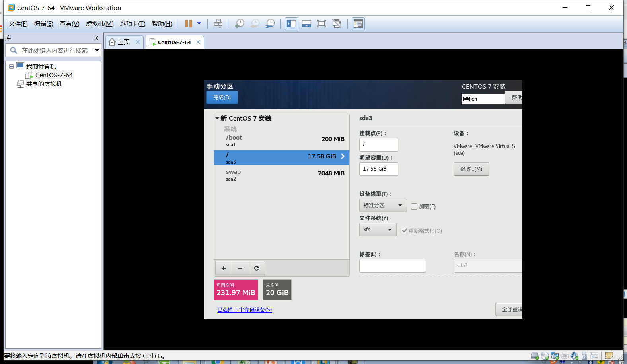Enable the 加密(E) checkbox

(x=414, y=206)
